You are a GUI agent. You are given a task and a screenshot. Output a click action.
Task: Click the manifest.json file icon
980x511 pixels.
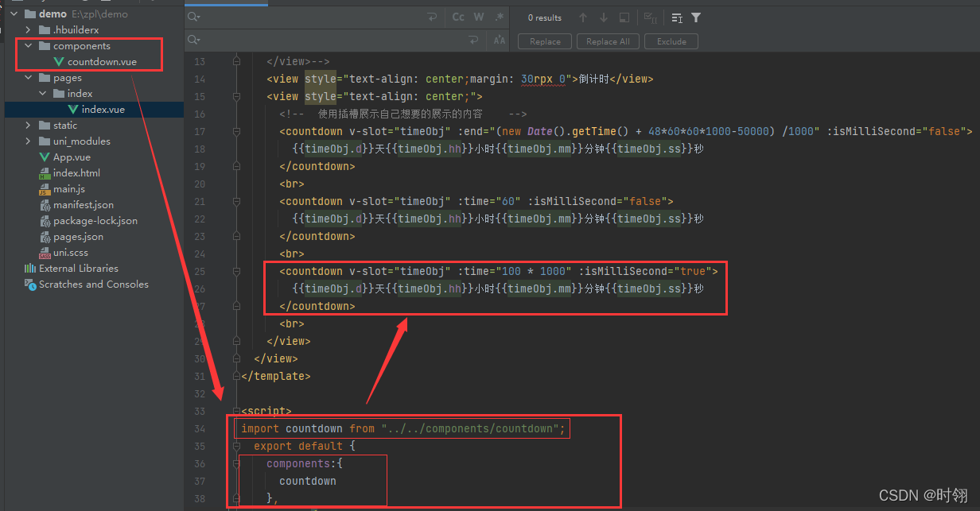pyautogui.click(x=47, y=204)
